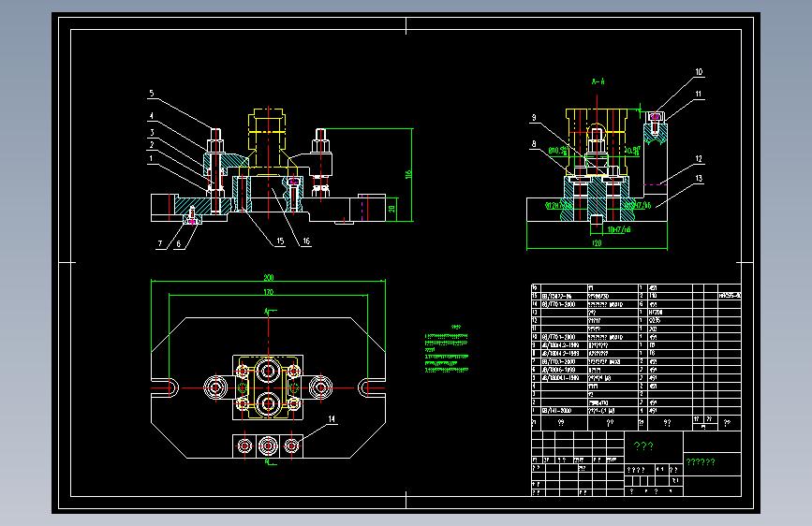Pick the 170 dimension text in plan view

pyautogui.click(x=268, y=293)
